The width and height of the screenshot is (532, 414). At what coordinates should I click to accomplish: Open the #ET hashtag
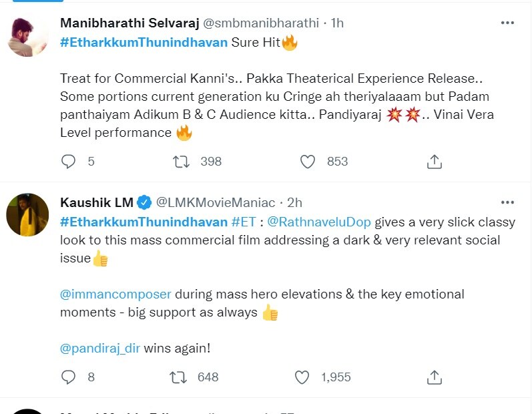[243, 220]
